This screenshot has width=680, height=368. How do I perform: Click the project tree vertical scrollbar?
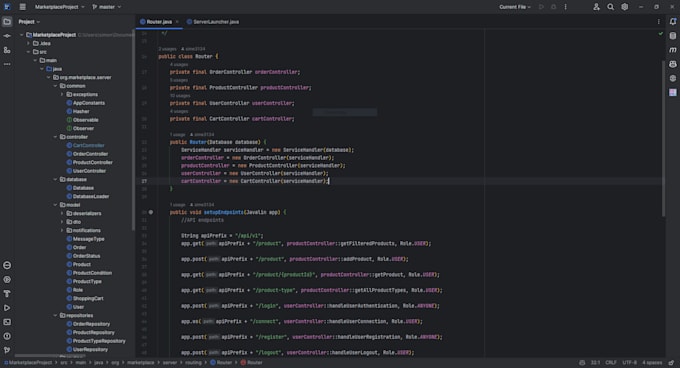tap(133, 130)
